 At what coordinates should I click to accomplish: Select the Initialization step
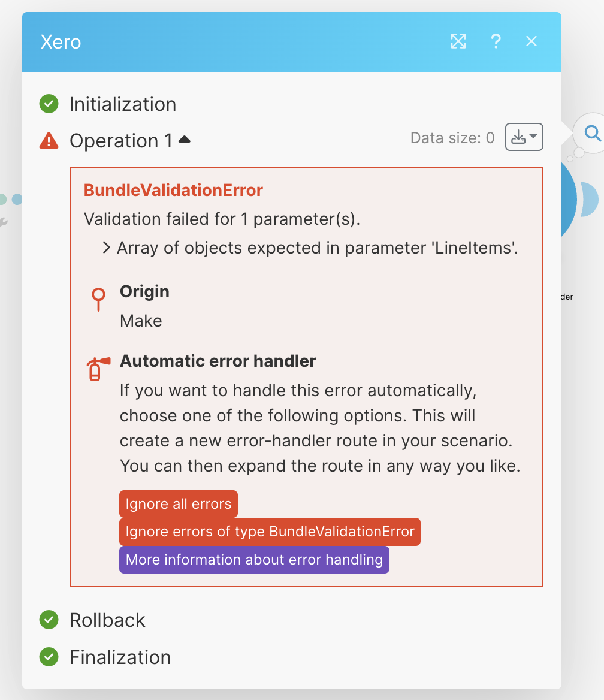pos(123,104)
